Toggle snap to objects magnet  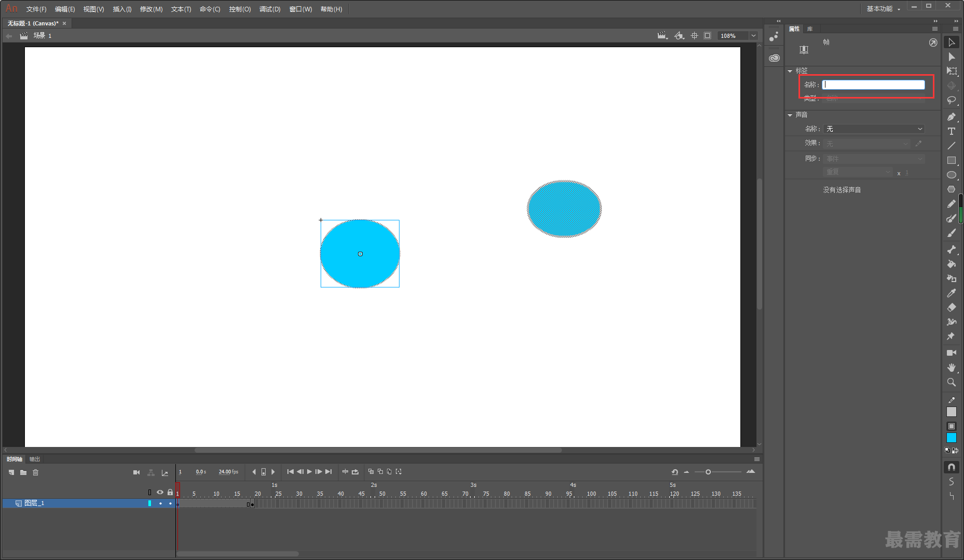click(x=951, y=467)
